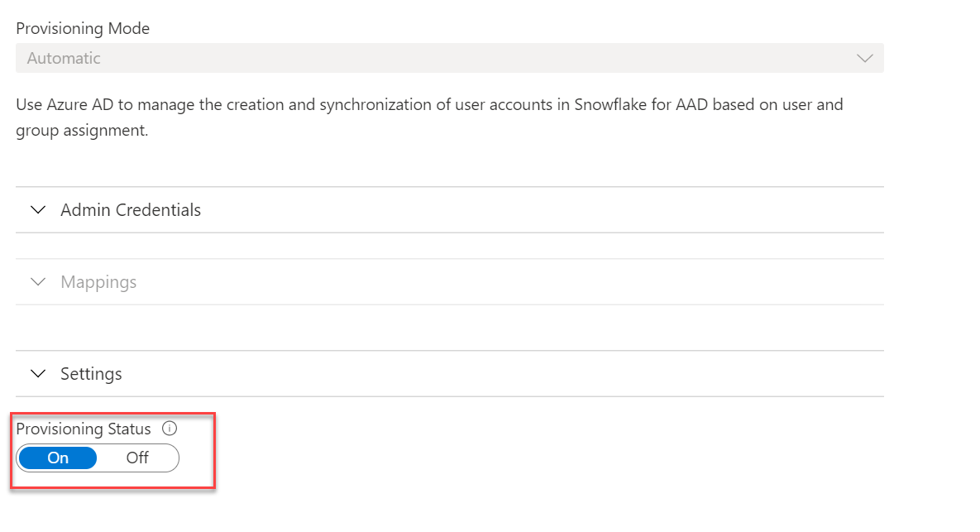Expand the Mappings section
Viewport: 980px width, 532px height.
(449, 282)
